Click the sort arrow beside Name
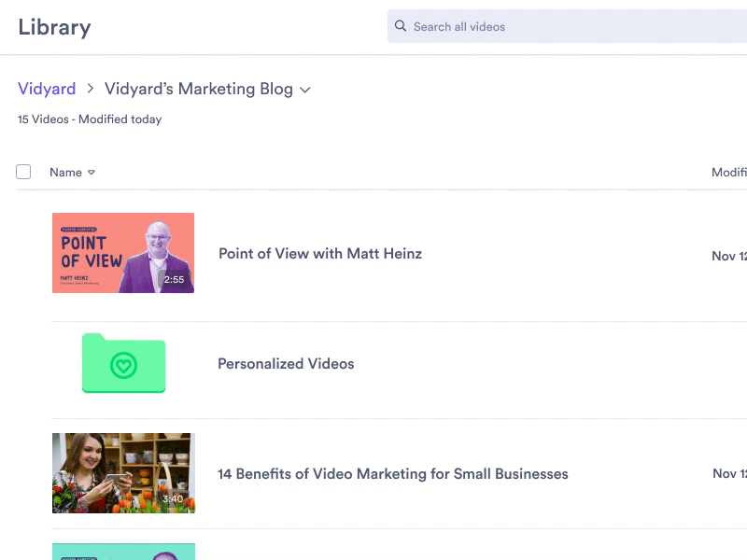 [x=92, y=173]
